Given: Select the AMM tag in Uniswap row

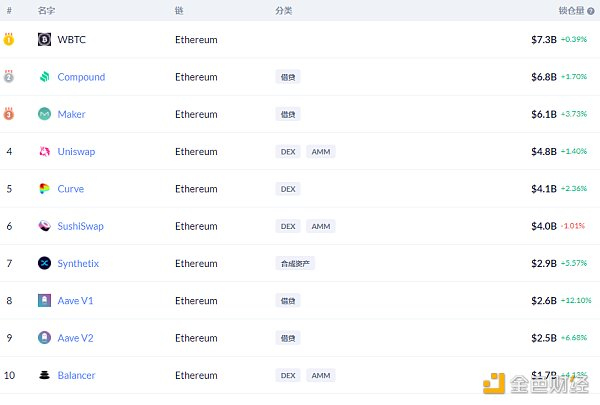Looking at the screenshot, I should click(321, 152).
